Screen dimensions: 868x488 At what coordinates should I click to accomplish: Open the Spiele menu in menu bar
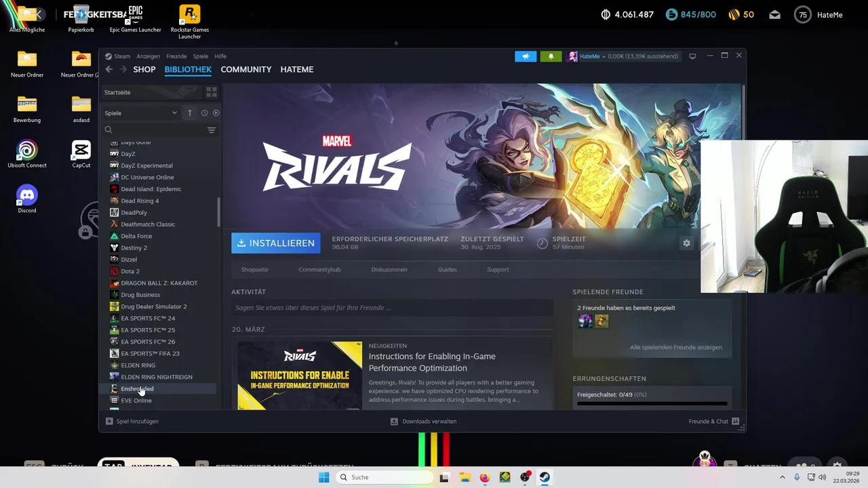click(201, 56)
